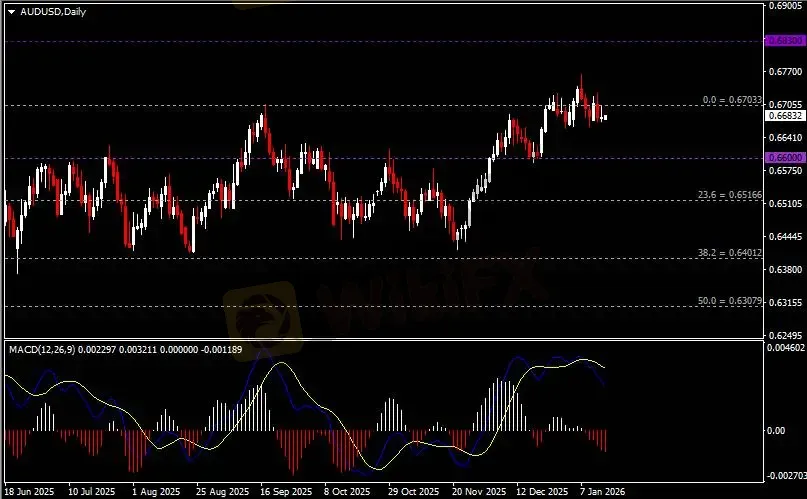The image size is (807, 499).
Task: Click the 0.62495 value on price scale
Action: pos(784,335)
